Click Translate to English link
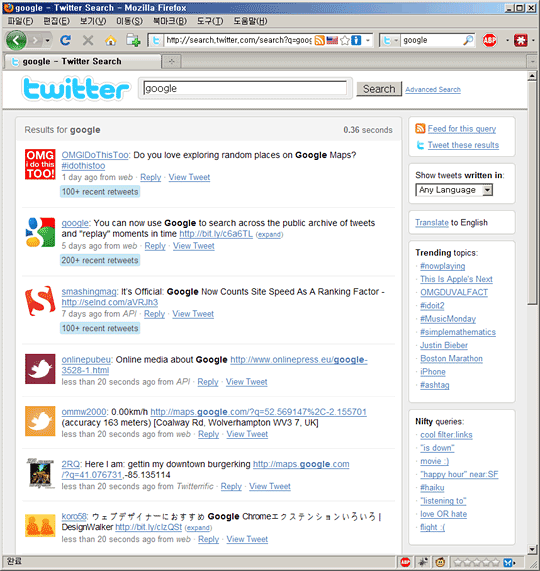540x571 pixels. pyautogui.click(x=432, y=223)
